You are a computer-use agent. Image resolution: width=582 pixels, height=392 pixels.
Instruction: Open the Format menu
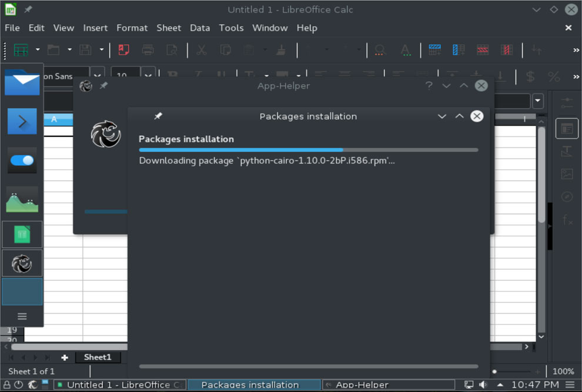pos(132,28)
